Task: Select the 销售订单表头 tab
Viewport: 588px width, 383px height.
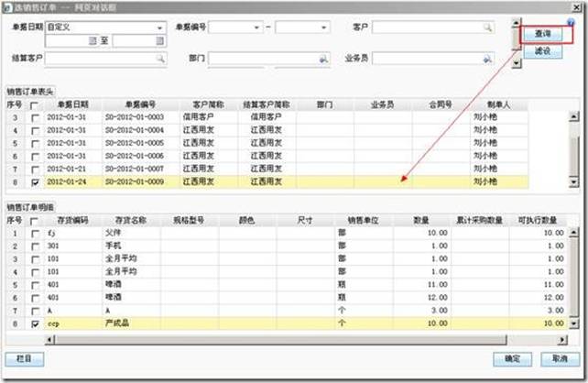Action: (x=31, y=92)
